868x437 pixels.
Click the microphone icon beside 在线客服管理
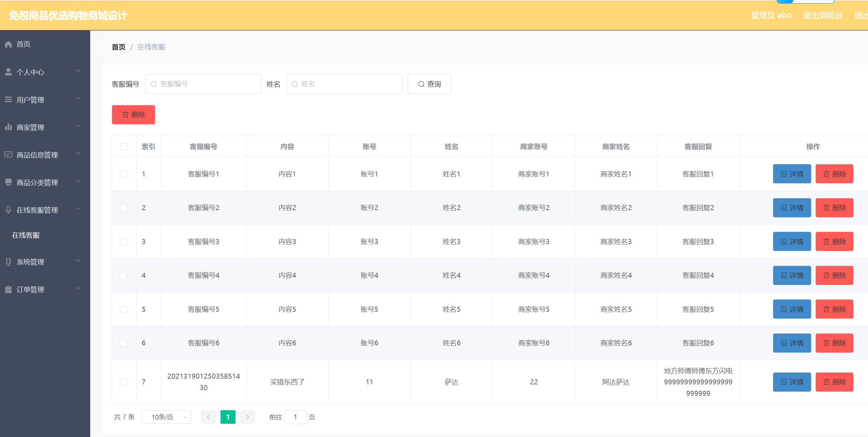click(x=8, y=210)
